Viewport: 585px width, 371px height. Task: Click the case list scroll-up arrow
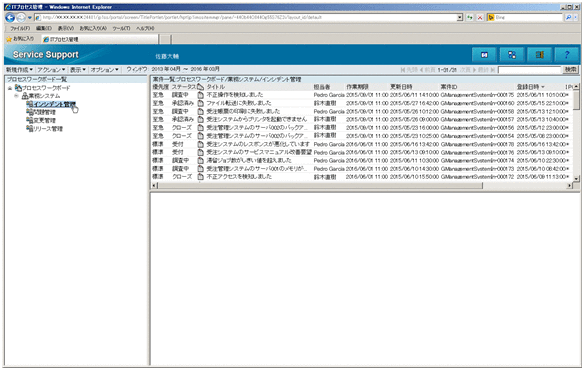tap(576, 87)
